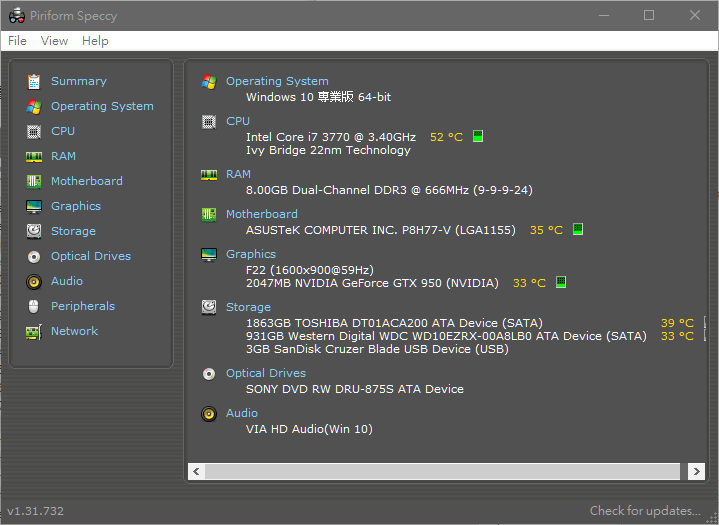Click the Operating System heading link in summary

click(x=277, y=81)
